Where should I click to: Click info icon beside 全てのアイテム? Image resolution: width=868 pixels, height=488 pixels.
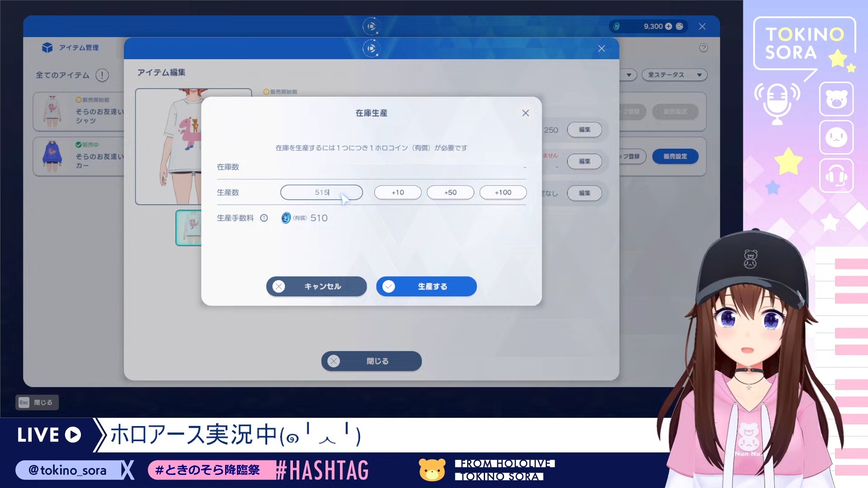[x=102, y=75]
